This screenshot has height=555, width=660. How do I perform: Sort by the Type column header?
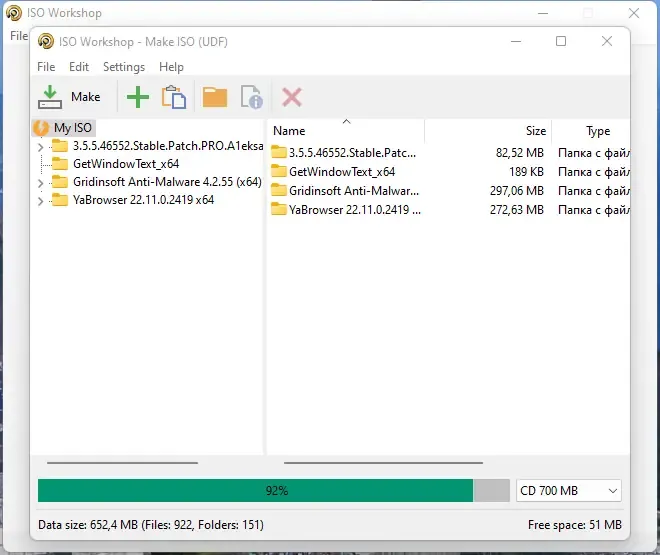pos(591,131)
